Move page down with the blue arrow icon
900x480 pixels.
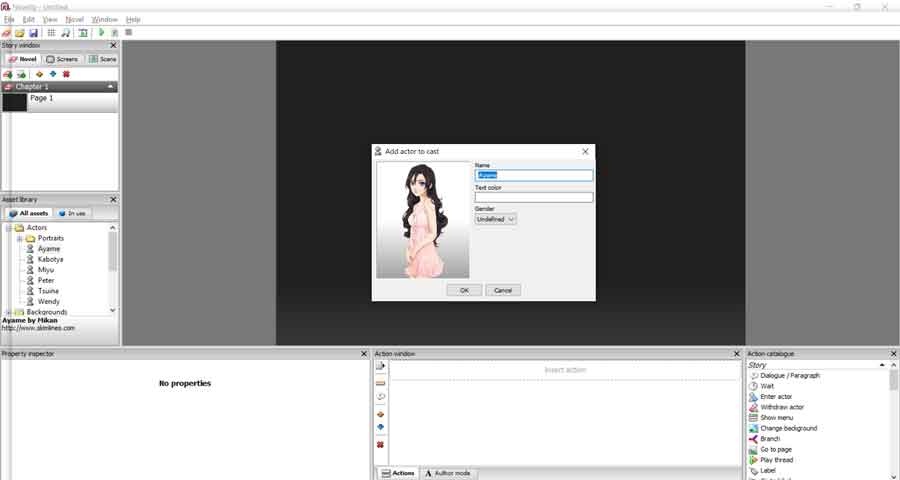(53, 75)
